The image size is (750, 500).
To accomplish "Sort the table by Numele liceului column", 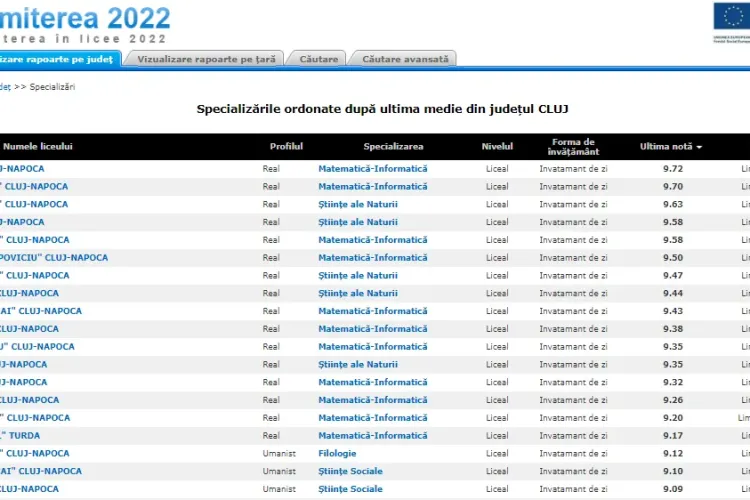I will point(37,147).
